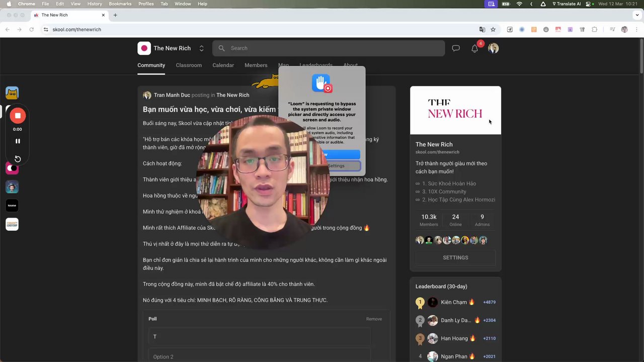Open the History menu
The height and width of the screenshot is (362, 644).
click(95, 4)
